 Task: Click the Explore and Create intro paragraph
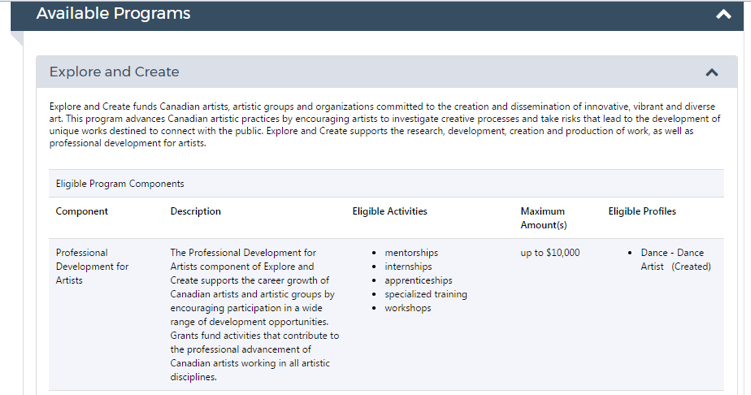tap(385, 124)
